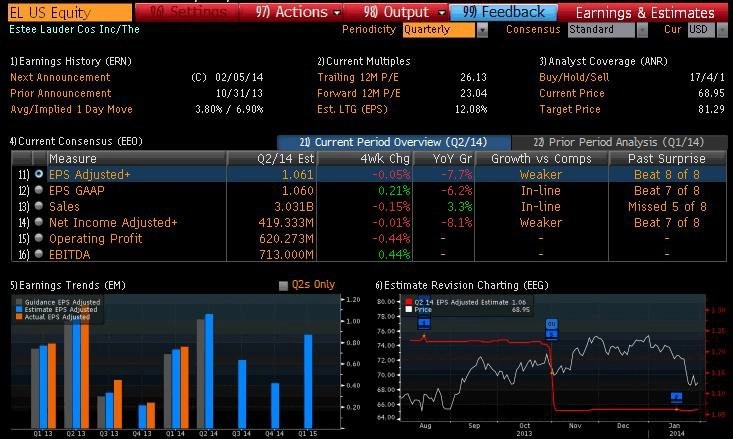
Task: Click the YoY Gr column header
Action: [x=443, y=158]
